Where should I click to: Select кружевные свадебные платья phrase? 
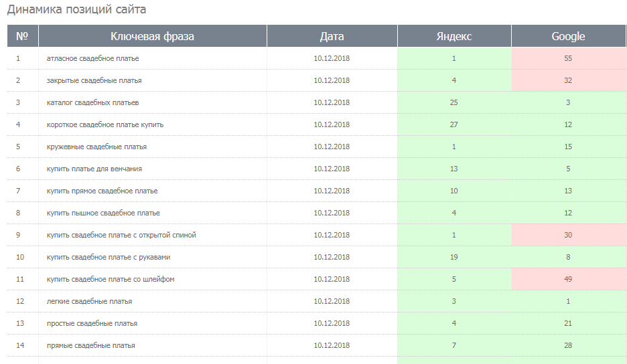tap(96, 147)
